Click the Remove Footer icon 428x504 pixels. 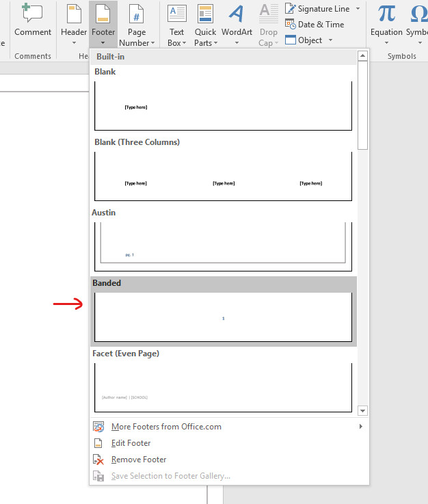(98, 460)
